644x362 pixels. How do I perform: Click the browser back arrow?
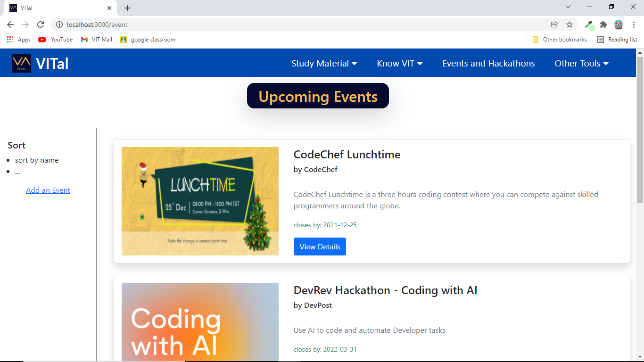pos(10,25)
